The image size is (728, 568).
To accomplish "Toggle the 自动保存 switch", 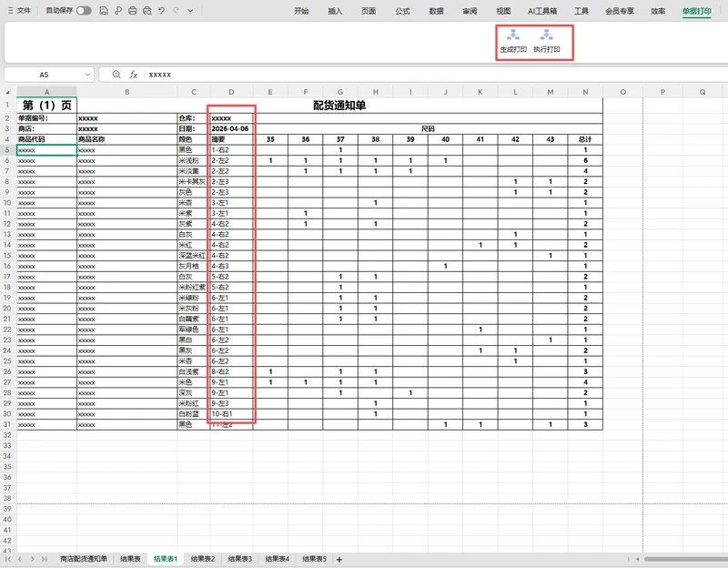I will [x=84, y=10].
